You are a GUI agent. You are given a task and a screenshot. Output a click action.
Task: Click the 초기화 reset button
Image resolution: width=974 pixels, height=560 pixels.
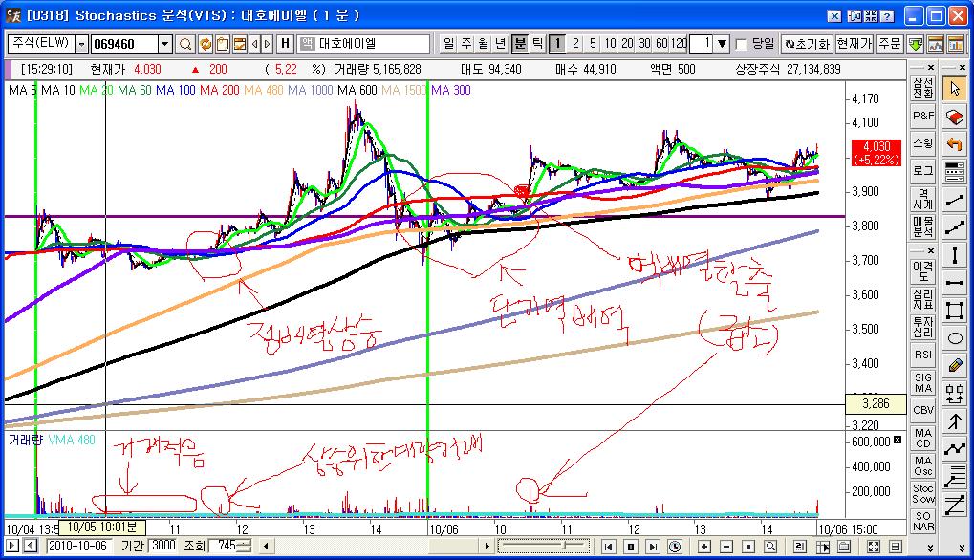(x=806, y=44)
